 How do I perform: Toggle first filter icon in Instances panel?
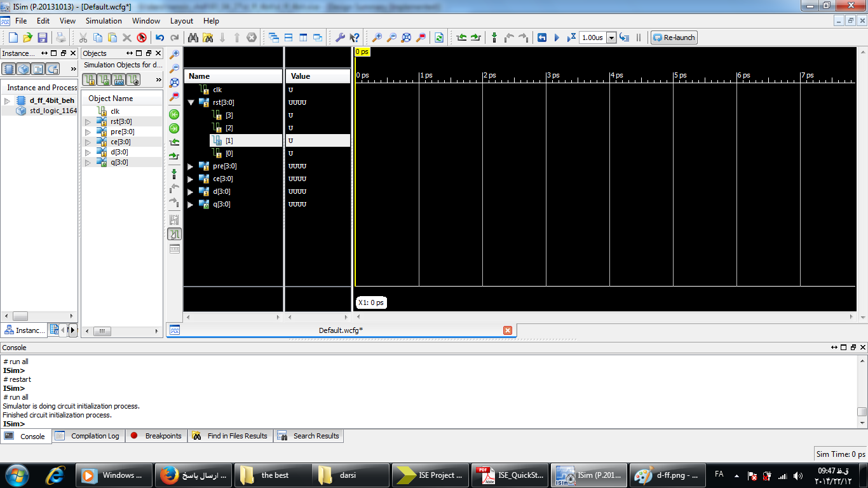(x=9, y=69)
